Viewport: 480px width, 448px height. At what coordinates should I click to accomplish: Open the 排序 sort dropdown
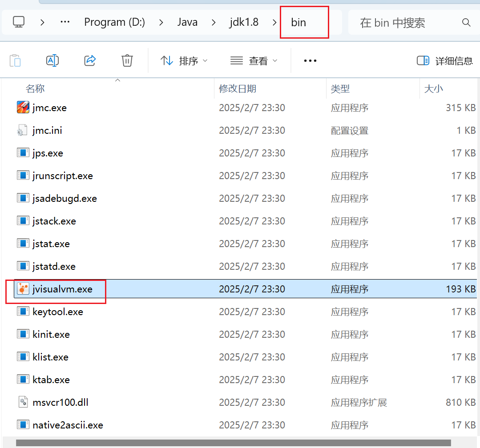pyautogui.click(x=184, y=61)
